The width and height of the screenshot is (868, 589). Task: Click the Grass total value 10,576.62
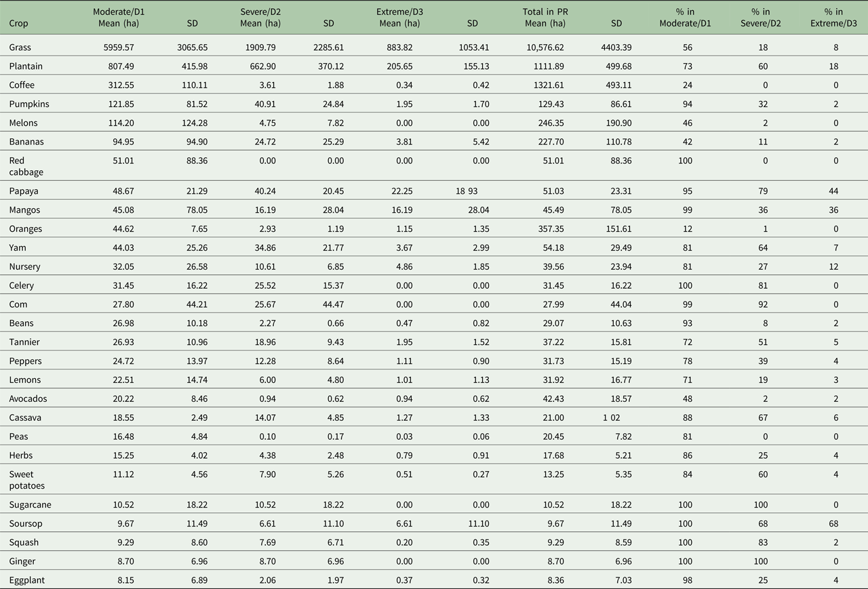pos(541,47)
